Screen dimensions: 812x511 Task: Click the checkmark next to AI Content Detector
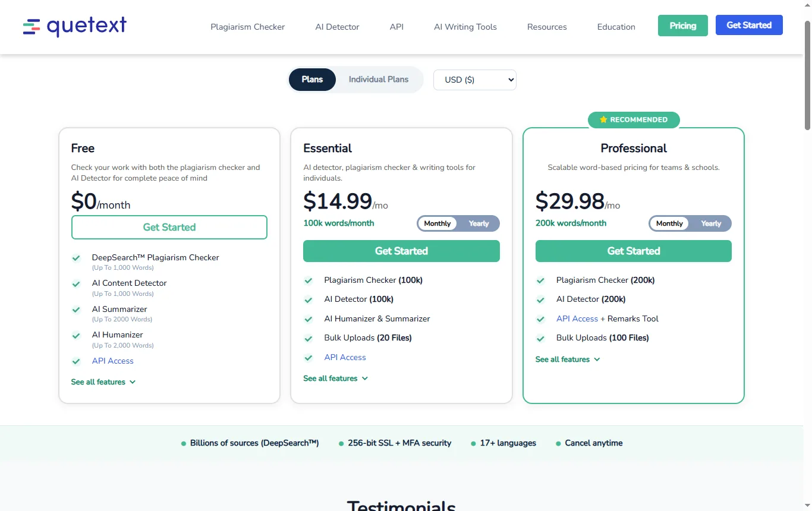(x=76, y=284)
